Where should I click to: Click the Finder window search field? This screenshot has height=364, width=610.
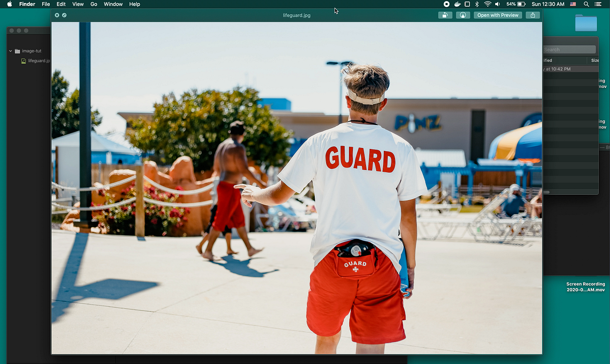click(569, 49)
